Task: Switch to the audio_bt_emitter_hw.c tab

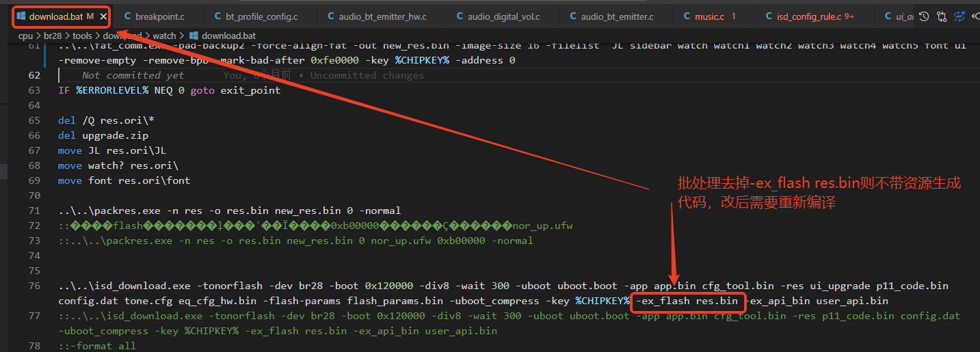Action: [382, 16]
